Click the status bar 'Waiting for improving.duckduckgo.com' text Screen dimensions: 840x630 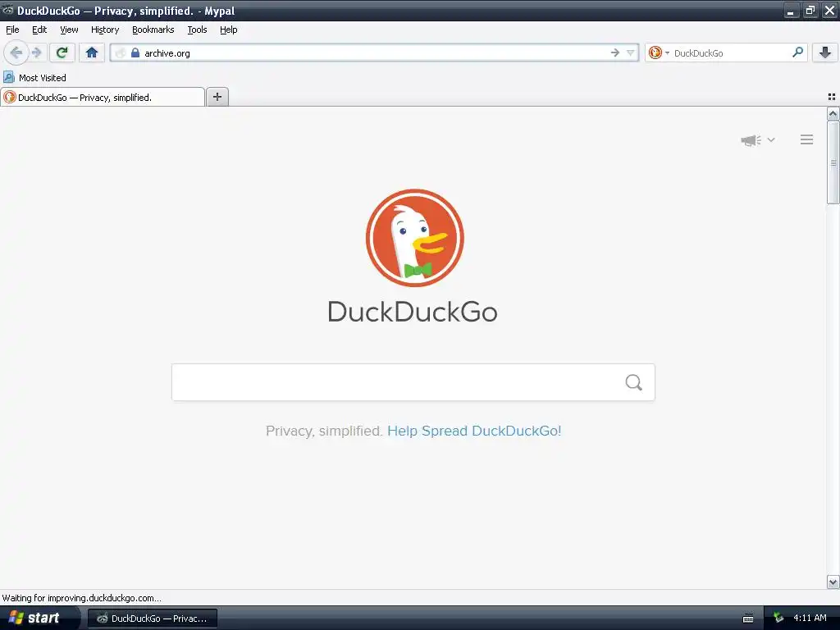pos(81,598)
